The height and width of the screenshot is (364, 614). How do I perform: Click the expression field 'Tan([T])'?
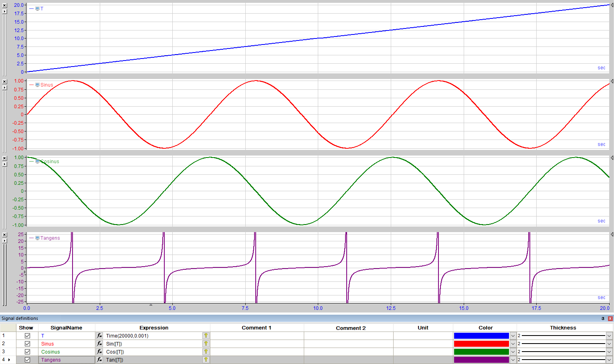(x=153, y=360)
